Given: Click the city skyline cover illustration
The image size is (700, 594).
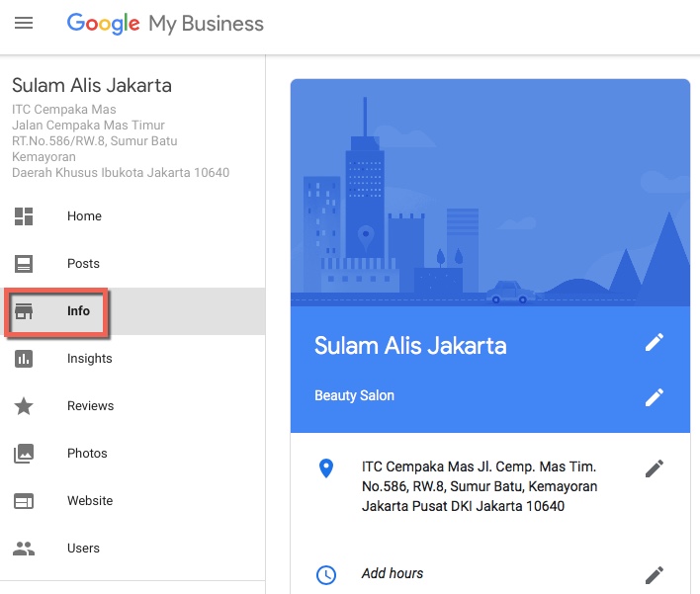Looking at the screenshot, I should coord(490,193).
